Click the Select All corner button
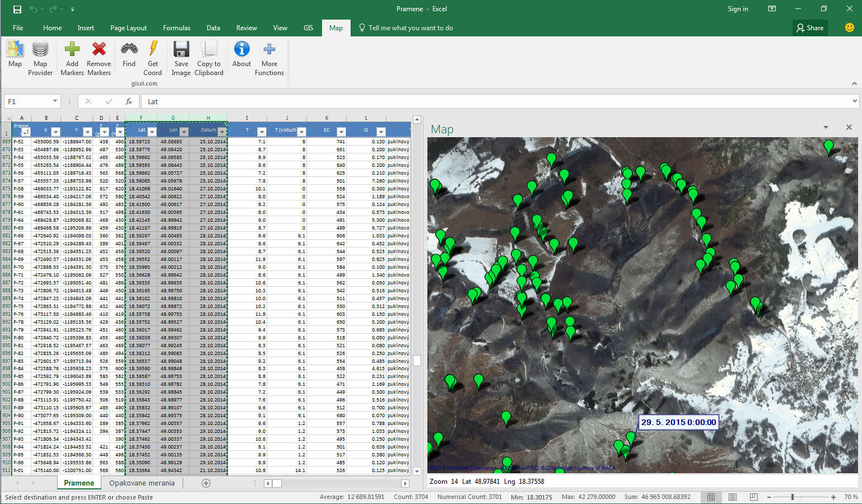Screen dimensions: 862x504 (6, 118)
